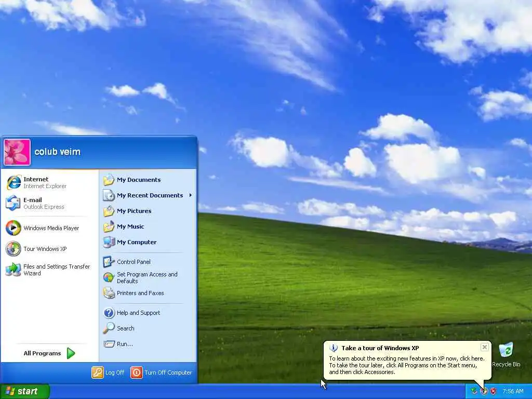This screenshot has width=532, height=399.
Task: Click My Recent Documents icon
Action: point(109,195)
